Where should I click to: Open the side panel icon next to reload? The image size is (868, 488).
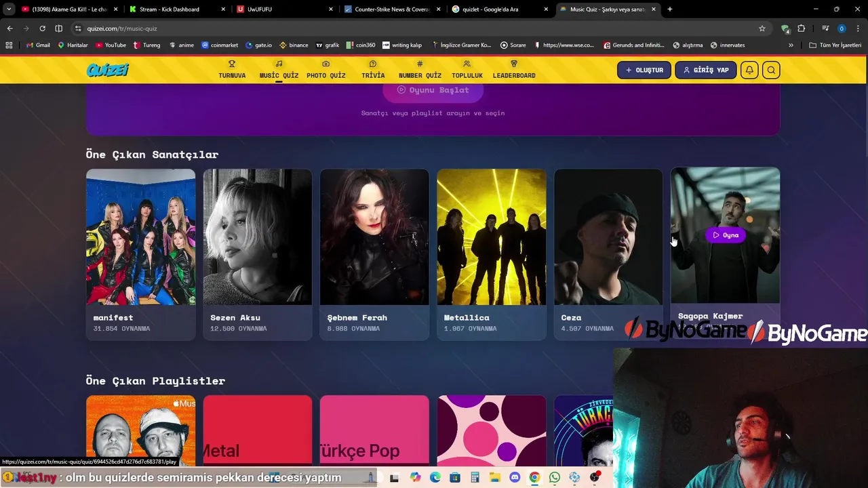coord(58,28)
